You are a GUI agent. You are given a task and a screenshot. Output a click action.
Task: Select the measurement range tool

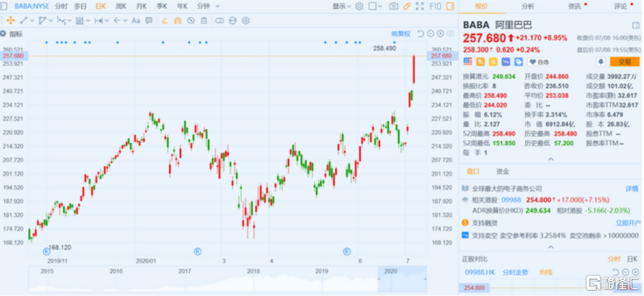tap(99, 20)
